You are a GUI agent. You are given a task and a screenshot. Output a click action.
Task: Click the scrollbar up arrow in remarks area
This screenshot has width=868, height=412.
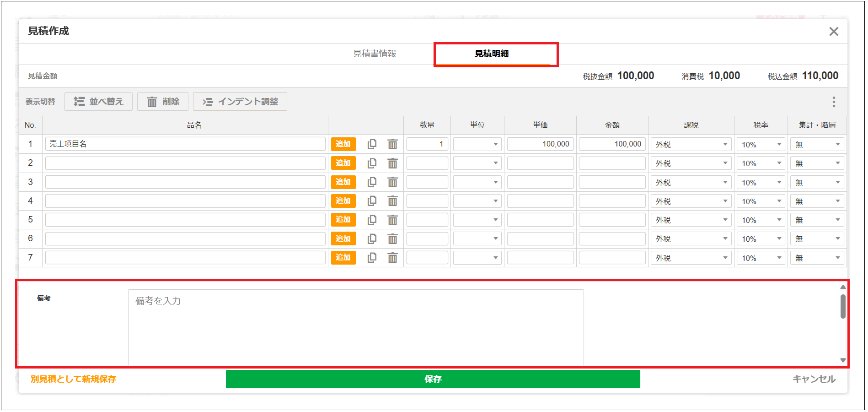[x=843, y=287]
